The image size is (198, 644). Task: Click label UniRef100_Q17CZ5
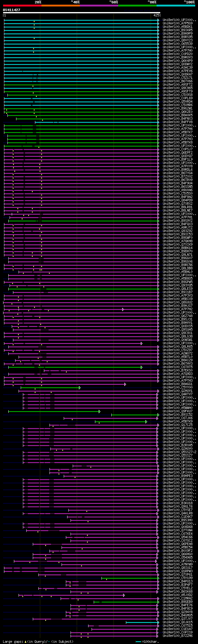click(178, 425)
